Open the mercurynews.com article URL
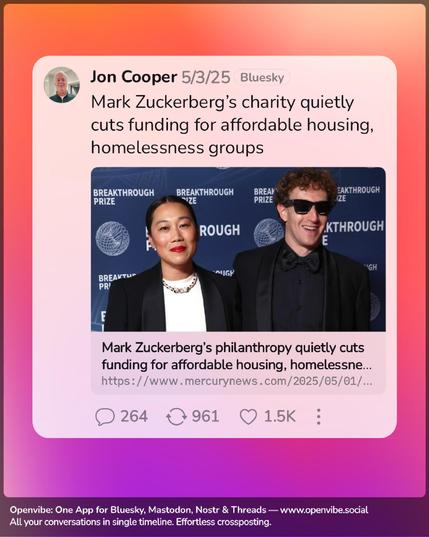 click(x=237, y=381)
